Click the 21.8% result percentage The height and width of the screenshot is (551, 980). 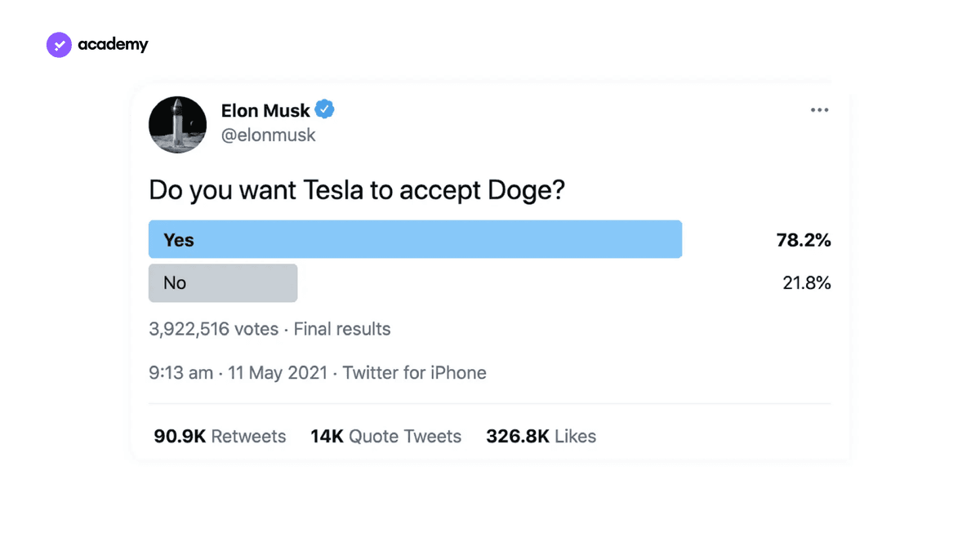[x=806, y=283]
